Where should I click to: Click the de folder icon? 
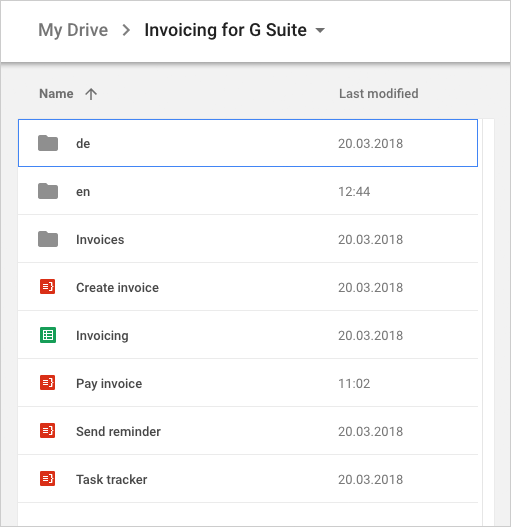48,143
